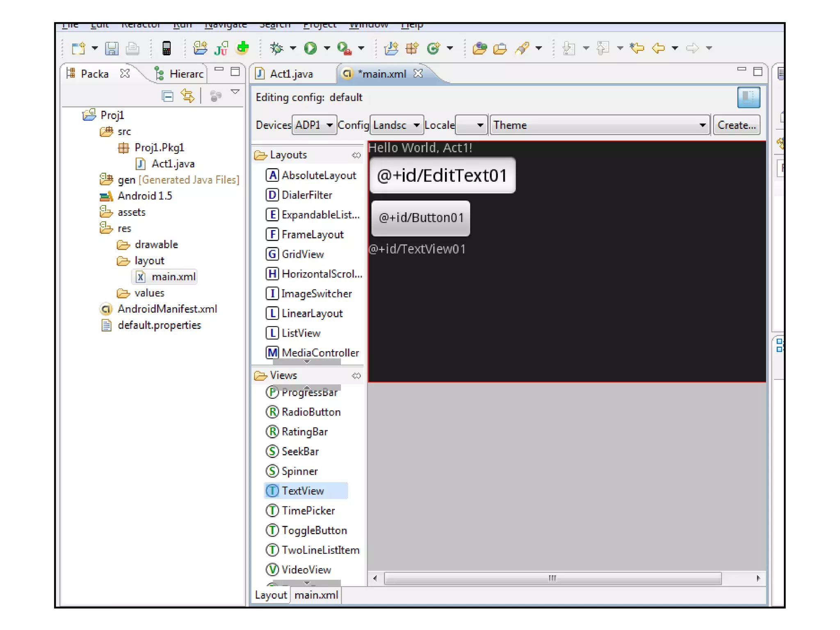Click the Create... button
Viewport: 840px width, 630px height.
pyautogui.click(x=736, y=125)
